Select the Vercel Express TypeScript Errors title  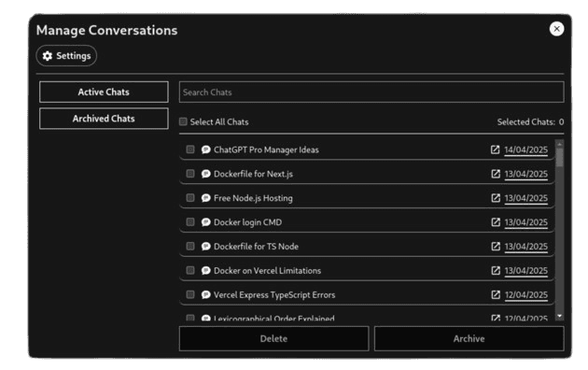274,295
